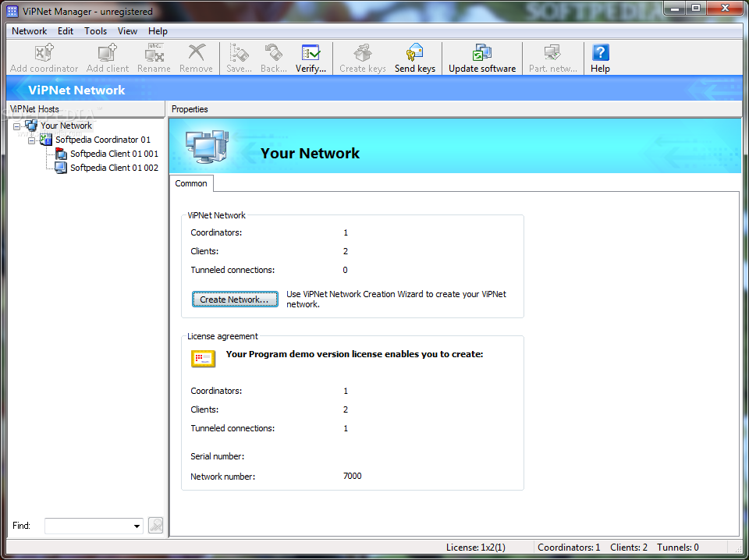This screenshot has height=560, width=749.
Task: Click the License: 1x2(1) status entry
Action: tap(475, 548)
